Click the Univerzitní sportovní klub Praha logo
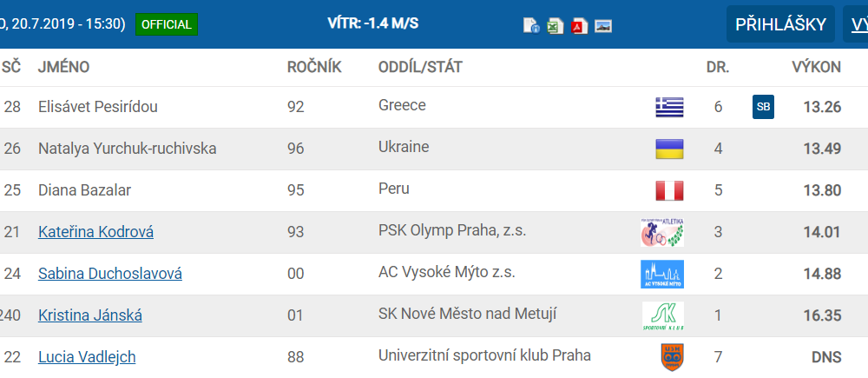Viewport: 868px width, 378px height. click(669, 357)
